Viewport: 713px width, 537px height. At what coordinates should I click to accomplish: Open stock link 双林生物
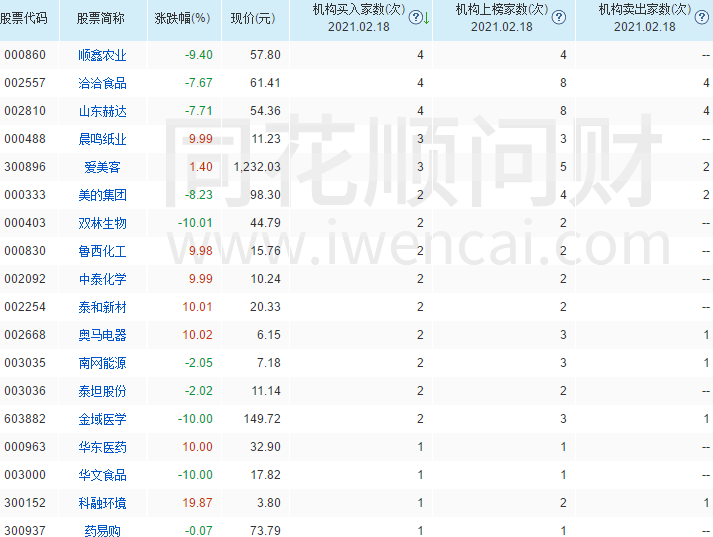(x=102, y=223)
